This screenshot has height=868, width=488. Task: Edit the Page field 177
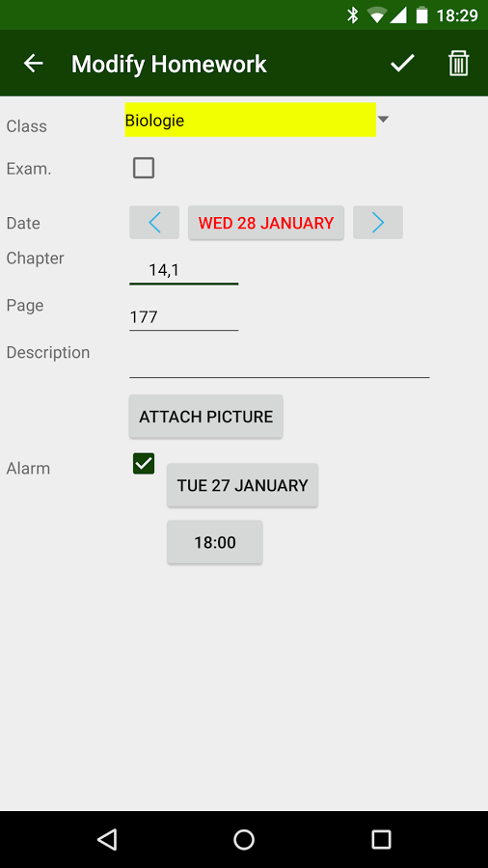pyautogui.click(x=183, y=317)
